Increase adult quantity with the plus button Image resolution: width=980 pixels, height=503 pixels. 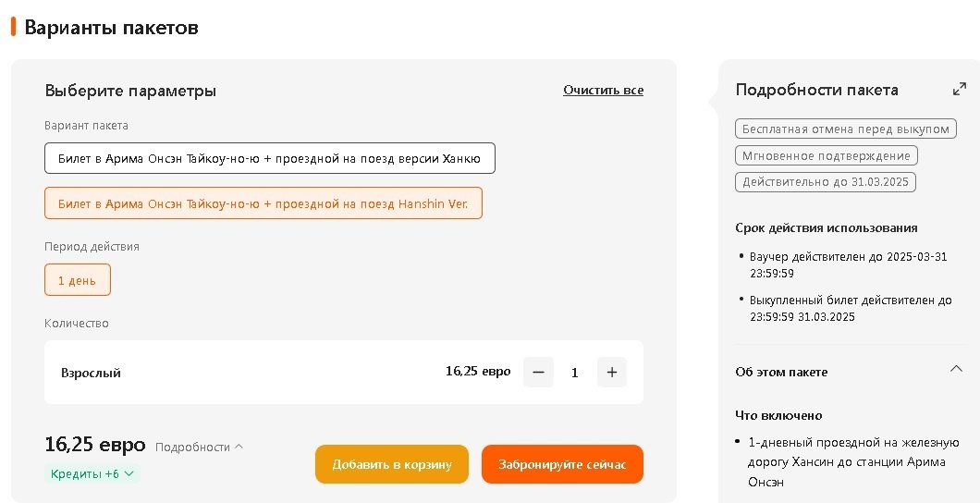(612, 373)
